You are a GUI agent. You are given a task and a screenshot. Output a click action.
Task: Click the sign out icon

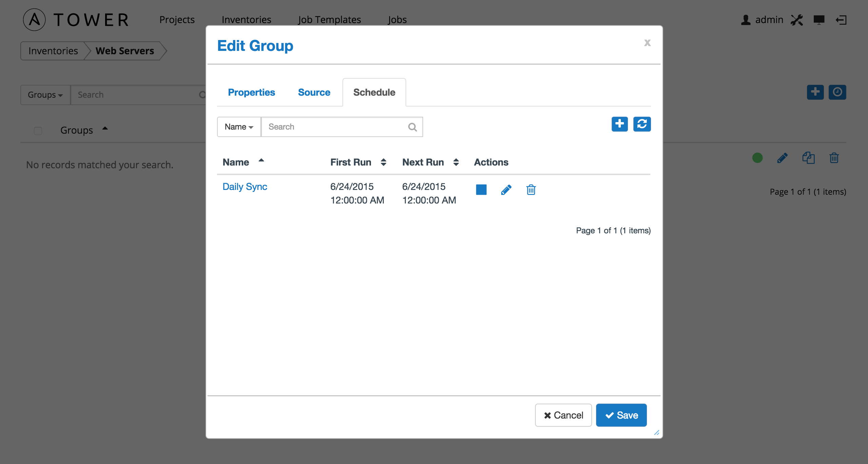841,20
